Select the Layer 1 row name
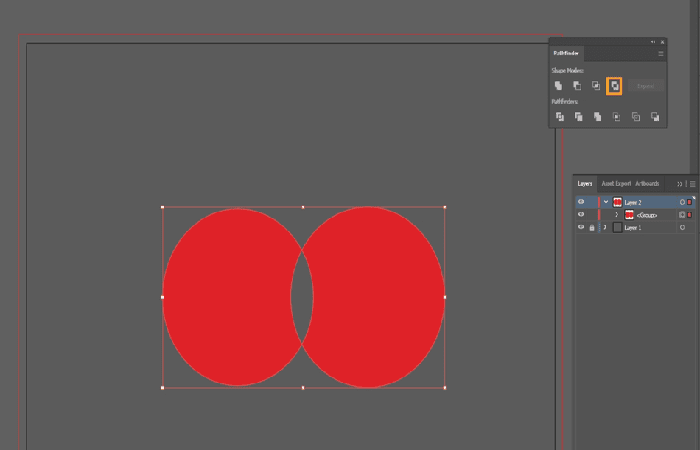Screen dimensions: 700x450 (633, 228)
